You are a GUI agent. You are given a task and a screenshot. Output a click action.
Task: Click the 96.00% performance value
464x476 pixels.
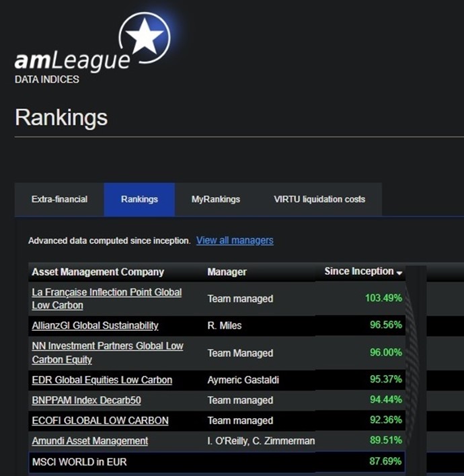tap(386, 352)
